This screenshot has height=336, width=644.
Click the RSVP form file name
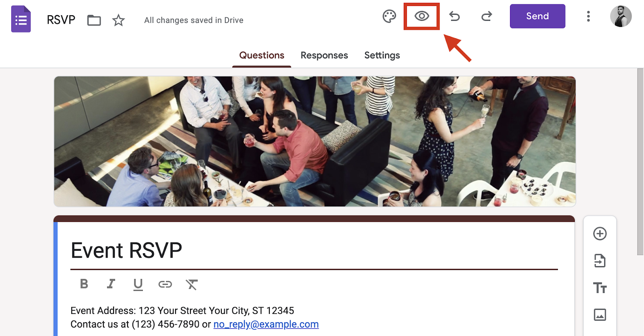point(61,20)
